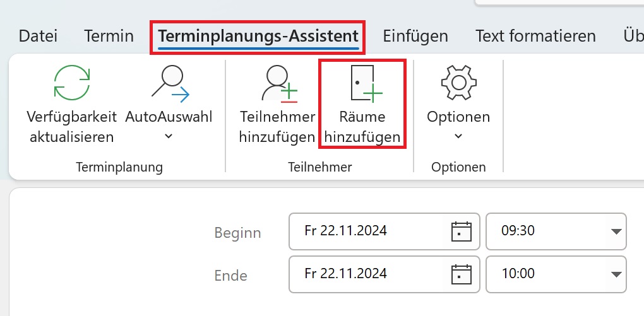Select the Terminplanungs-Assistent tab
This screenshot has width=644, height=316.
pyautogui.click(x=258, y=37)
